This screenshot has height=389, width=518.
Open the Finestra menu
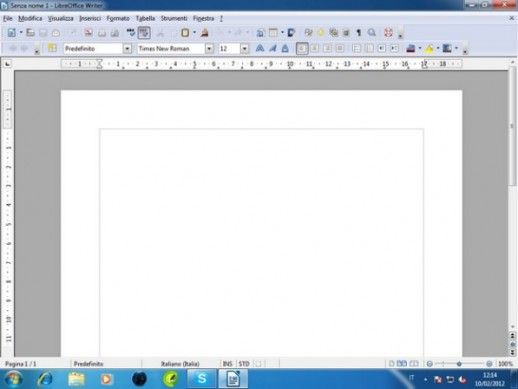[203, 18]
